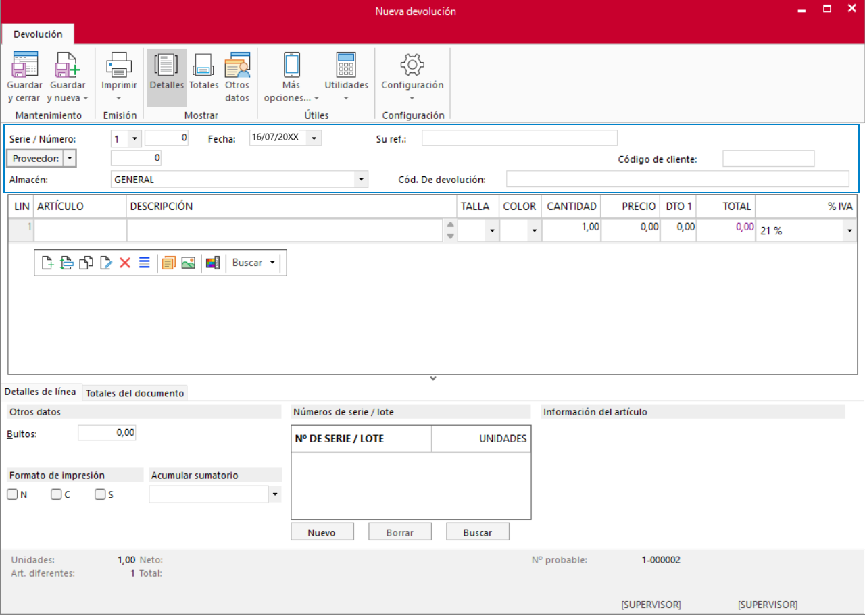Click the PRECIO cell in line 1
The width and height of the screenshot is (865, 616).
coord(631,230)
